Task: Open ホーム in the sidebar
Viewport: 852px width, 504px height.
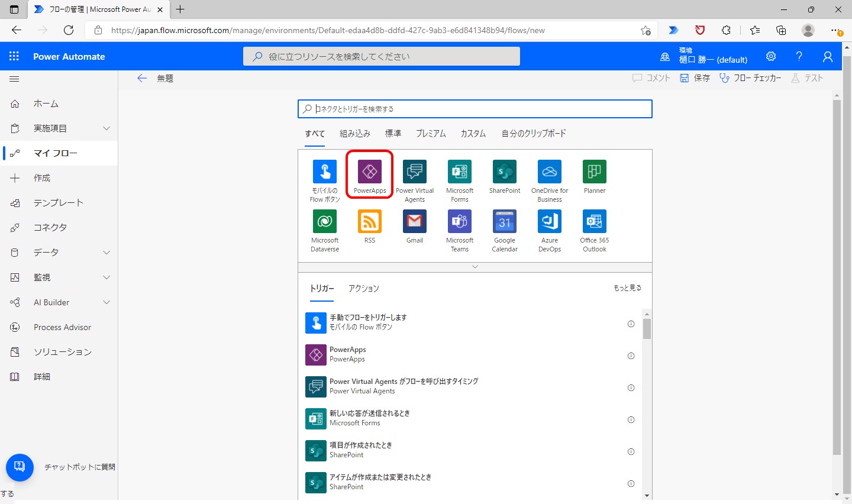Action: [59, 104]
